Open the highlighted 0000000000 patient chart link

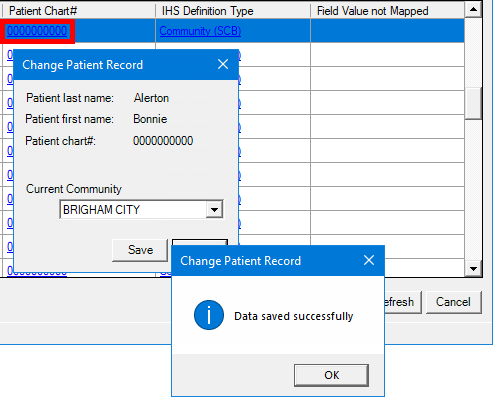(x=37, y=31)
